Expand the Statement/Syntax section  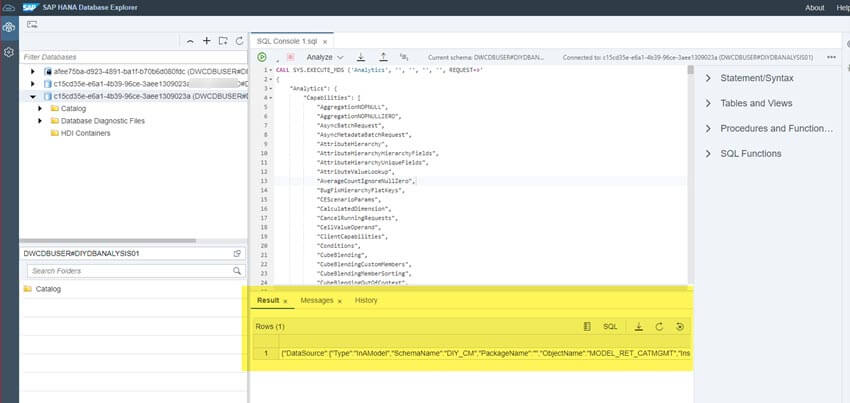pyautogui.click(x=708, y=78)
